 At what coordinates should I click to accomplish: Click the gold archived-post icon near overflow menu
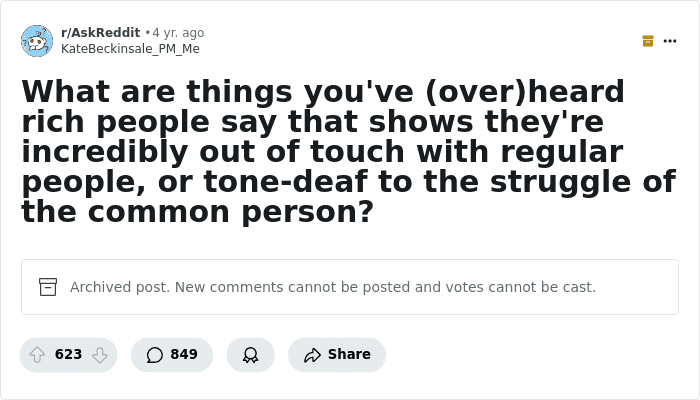648,41
